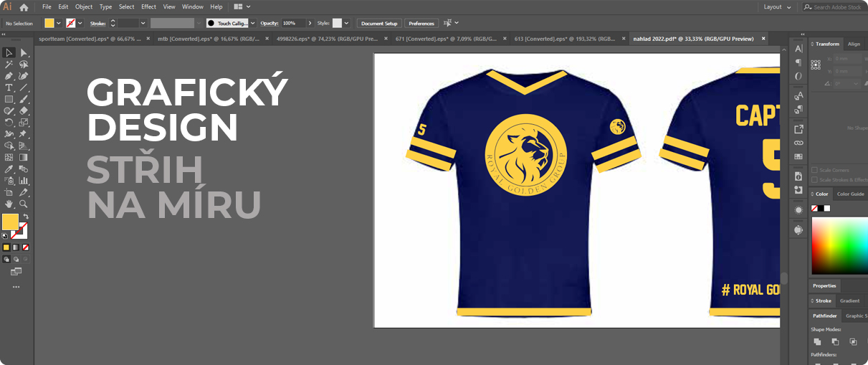Reset to default fill and stroke

pos(5,235)
